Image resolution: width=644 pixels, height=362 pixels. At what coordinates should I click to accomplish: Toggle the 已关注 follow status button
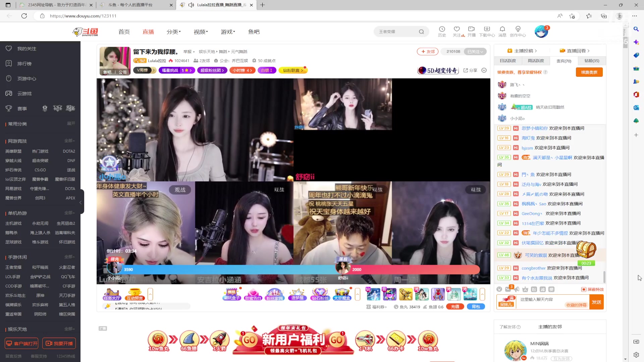tap(474, 51)
